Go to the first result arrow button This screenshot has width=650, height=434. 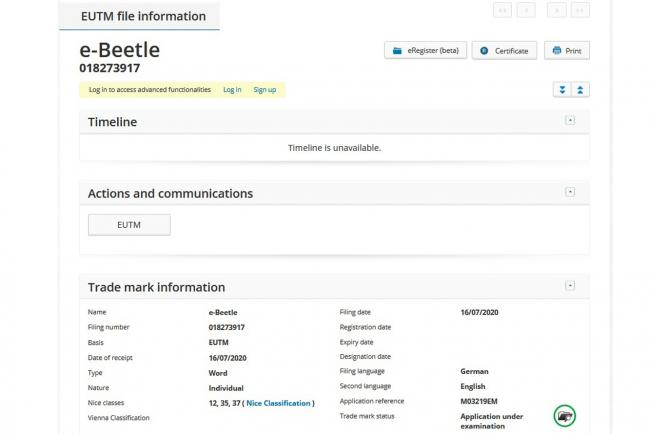pyautogui.click(x=502, y=10)
